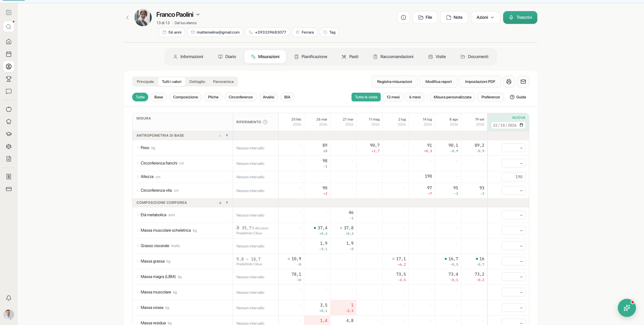Go back with the left chevron arrow
644x325 pixels.
tap(127, 17)
